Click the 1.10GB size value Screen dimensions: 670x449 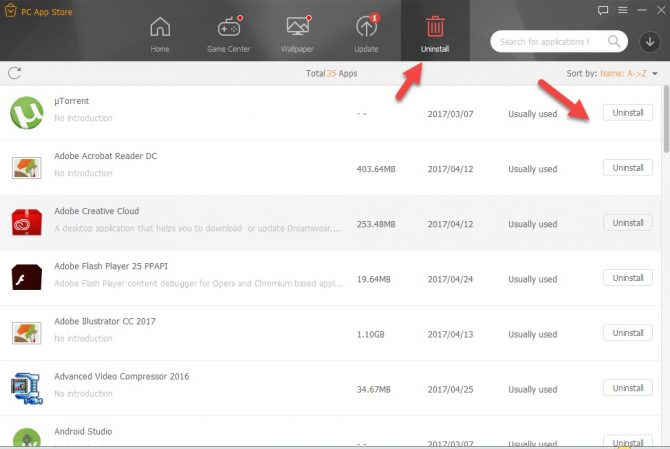pyautogui.click(x=371, y=335)
